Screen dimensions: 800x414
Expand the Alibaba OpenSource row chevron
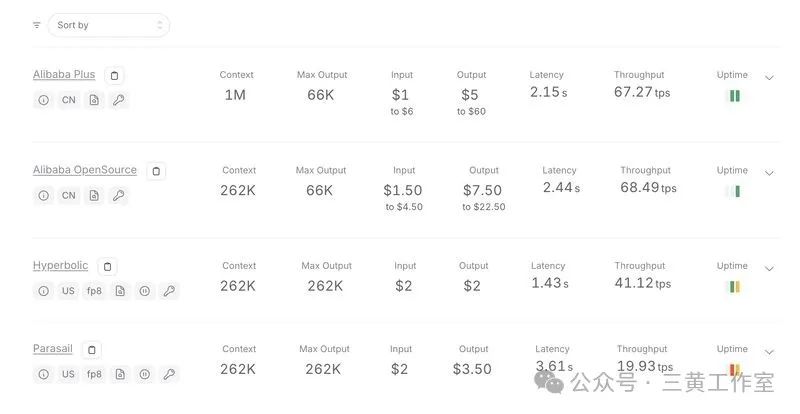769,173
